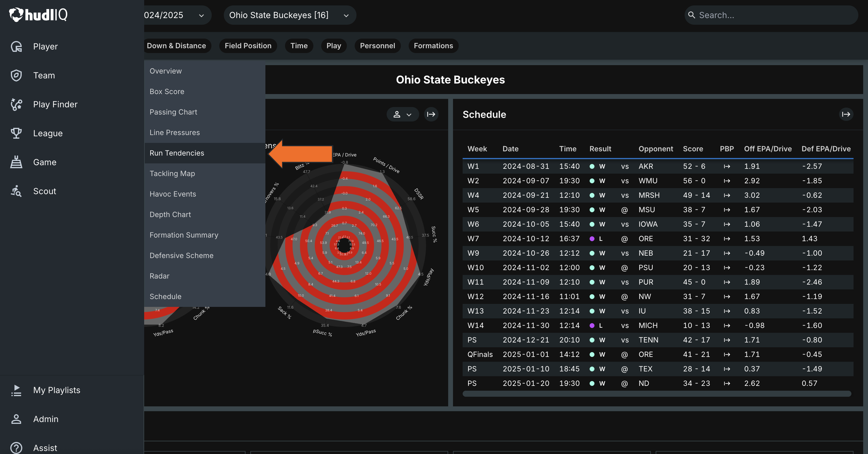Open the Player section icon
Viewport: 868px width, 454px height.
16,46
